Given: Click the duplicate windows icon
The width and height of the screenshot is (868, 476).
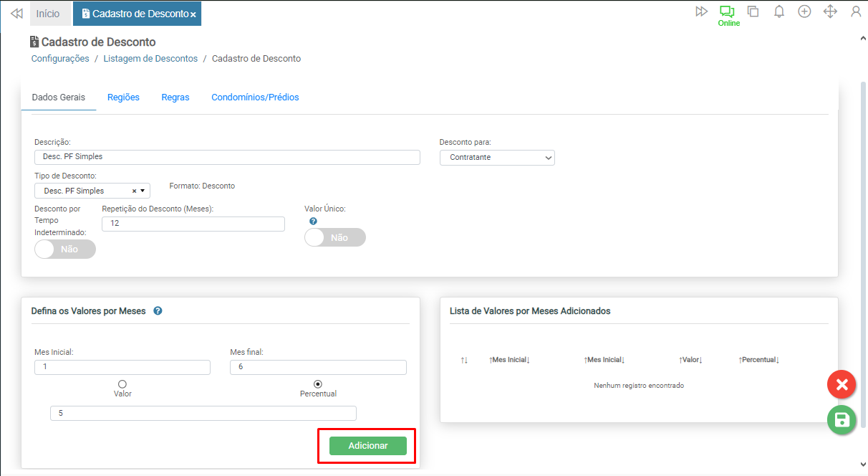Looking at the screenshot, I should pyautogui.click(x=753, y=11).
